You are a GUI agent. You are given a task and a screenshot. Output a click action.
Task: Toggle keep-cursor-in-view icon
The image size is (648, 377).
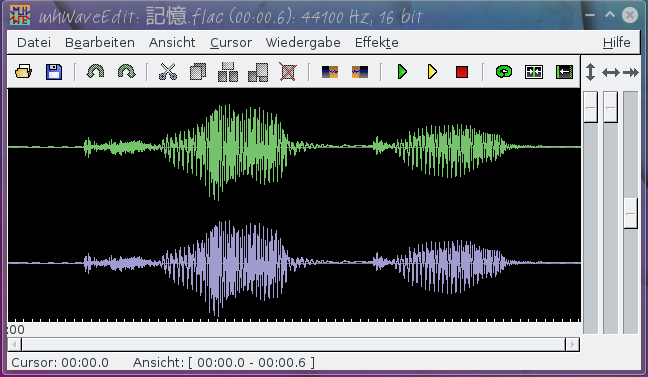534,72
